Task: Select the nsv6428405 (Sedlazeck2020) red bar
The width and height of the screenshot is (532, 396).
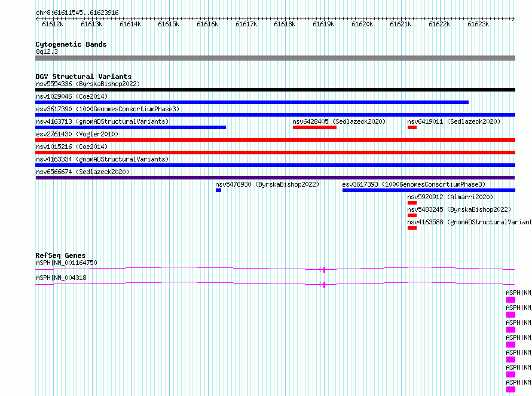Action: (314, 127)
